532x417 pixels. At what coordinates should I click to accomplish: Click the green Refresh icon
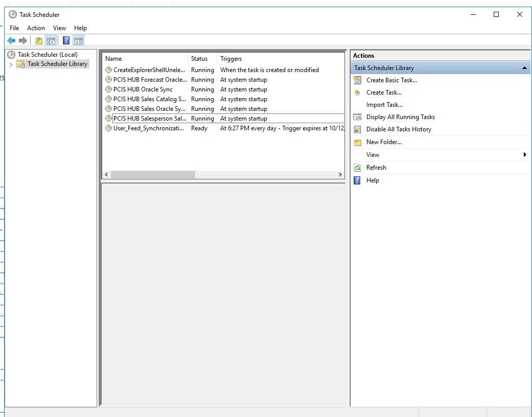(357, 168)
